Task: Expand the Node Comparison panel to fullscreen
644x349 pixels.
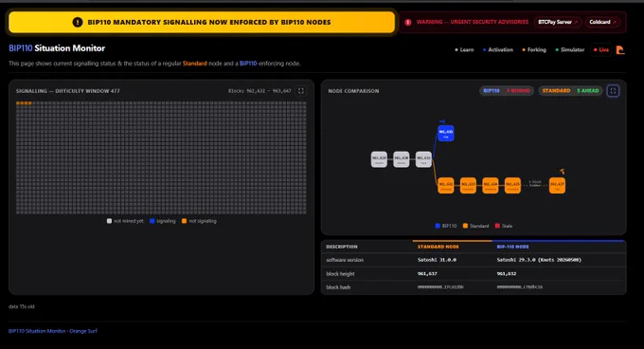Action: [613, 91]
